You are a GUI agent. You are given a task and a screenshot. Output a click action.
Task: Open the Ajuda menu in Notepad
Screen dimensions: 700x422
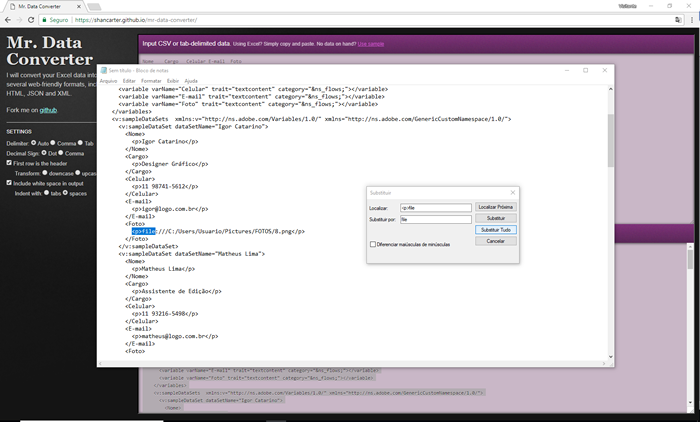pos(191,81)
